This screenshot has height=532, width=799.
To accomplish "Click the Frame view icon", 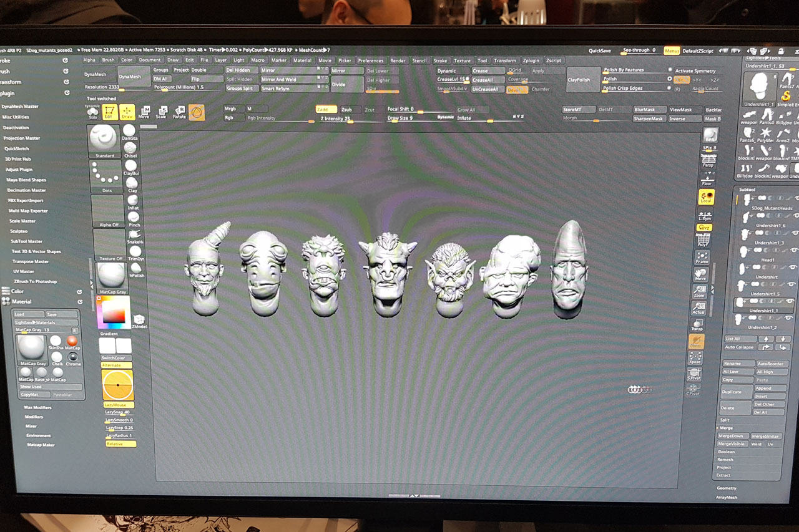I will click(702, 258).
